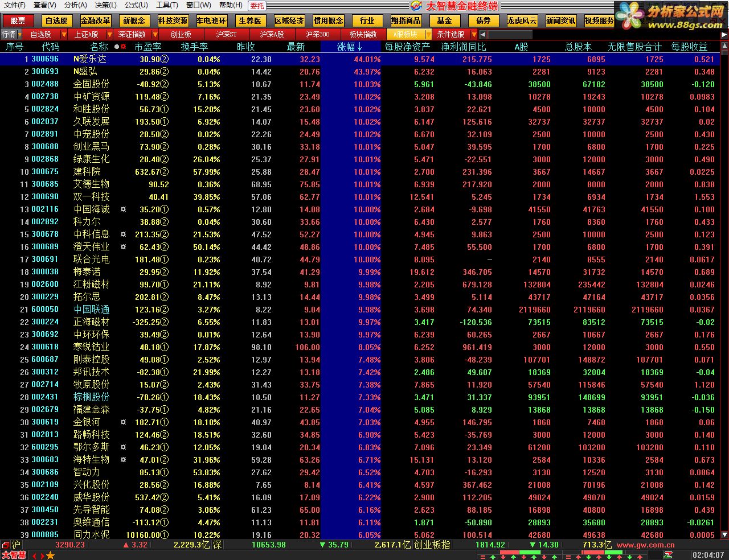
Task: Switch to the 沪深300 tab
Action: pyautogui.click(x=317, y=35)
